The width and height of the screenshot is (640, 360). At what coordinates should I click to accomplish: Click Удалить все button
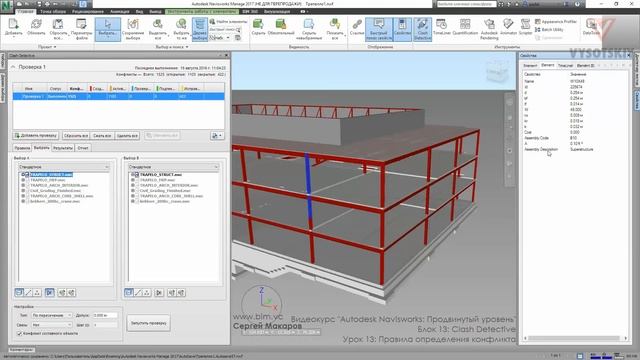127,136
